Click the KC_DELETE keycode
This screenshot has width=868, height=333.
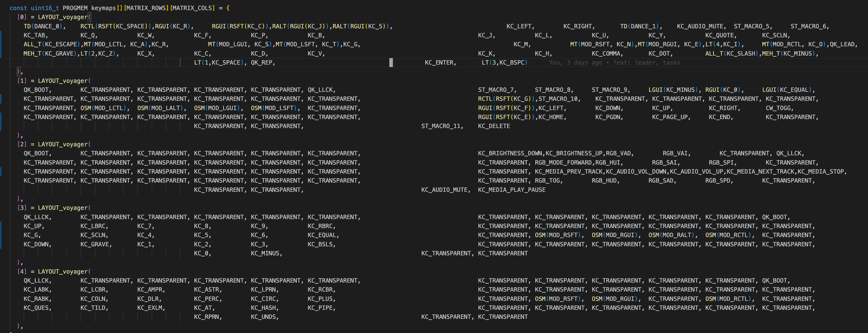[x=494, y=126]
